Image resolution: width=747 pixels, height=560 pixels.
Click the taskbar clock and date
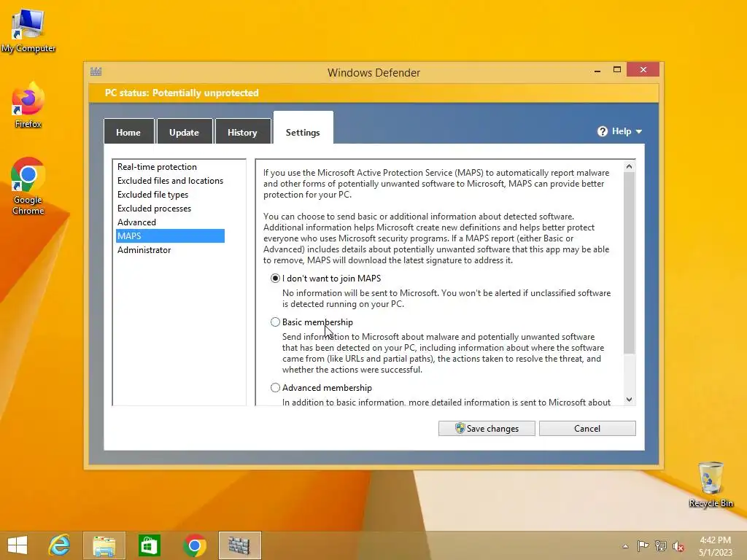[x=715, y=545]
